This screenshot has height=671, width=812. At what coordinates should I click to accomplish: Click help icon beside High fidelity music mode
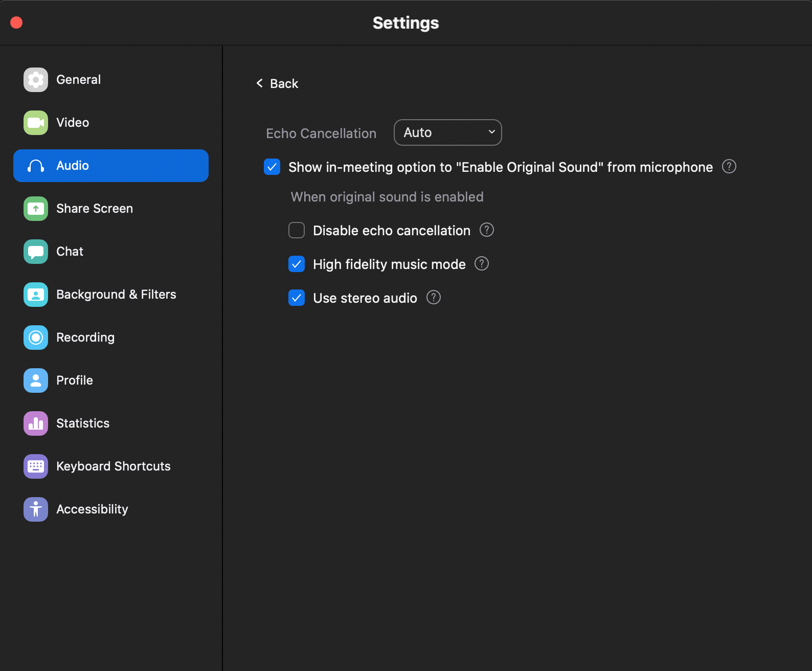point(482,264)
